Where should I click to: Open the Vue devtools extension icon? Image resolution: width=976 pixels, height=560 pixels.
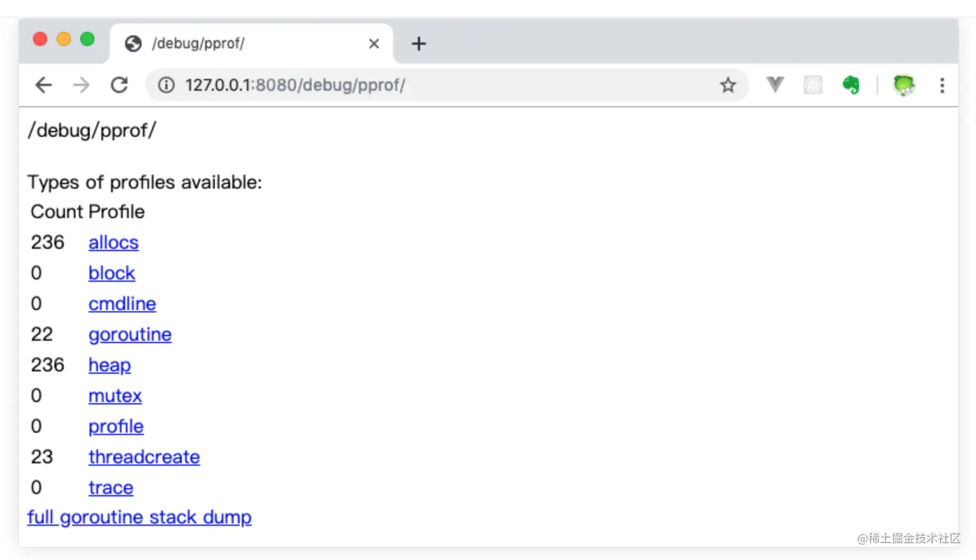pyautogui.click(x=775, y=85)
